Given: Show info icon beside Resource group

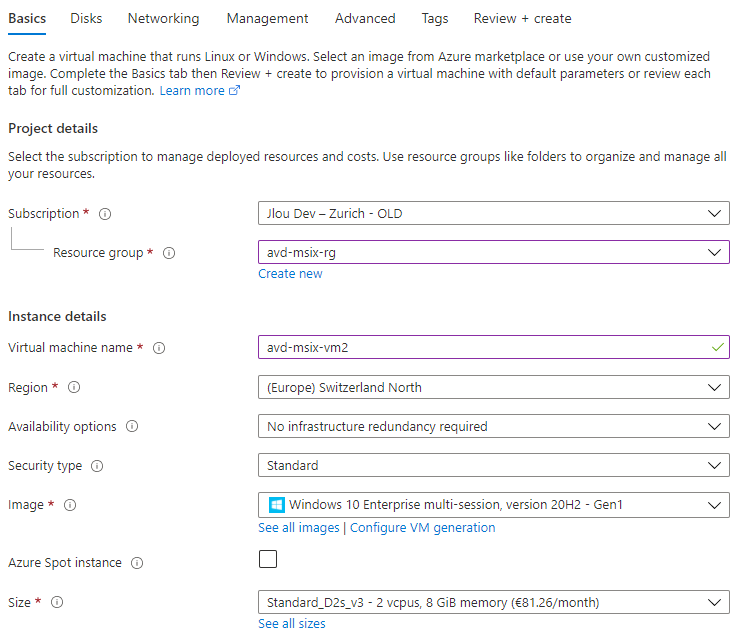Looking at the screenshot, I should click(169, 253).
